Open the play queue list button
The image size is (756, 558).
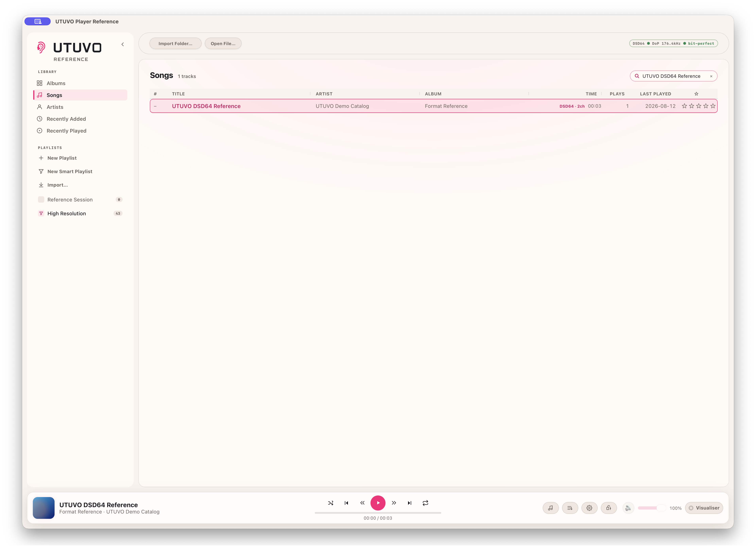point(570,508)
